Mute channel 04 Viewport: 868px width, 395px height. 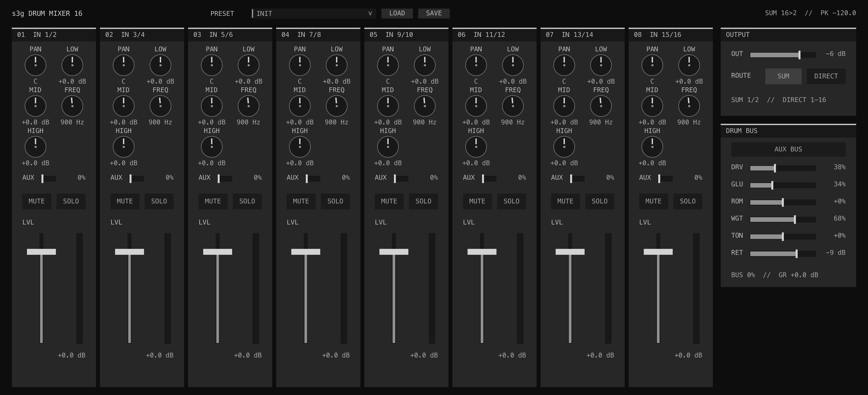pos(301,201)
